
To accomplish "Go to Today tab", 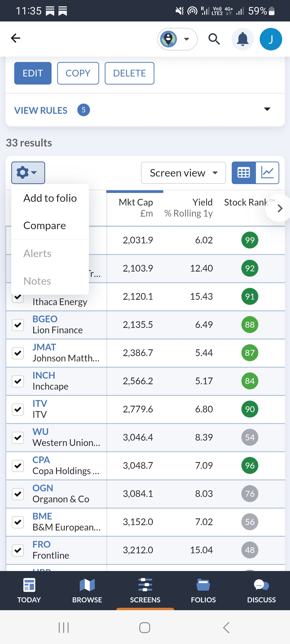I will tap(29, 590).
